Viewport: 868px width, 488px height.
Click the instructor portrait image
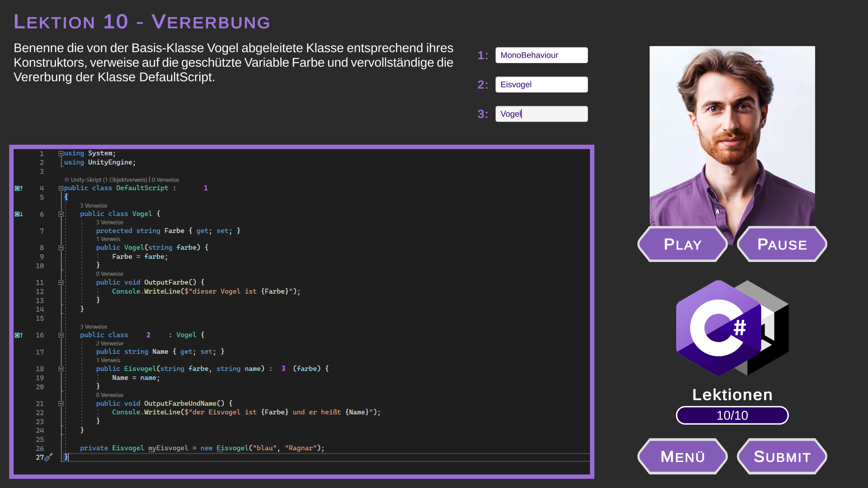point(732,136)
